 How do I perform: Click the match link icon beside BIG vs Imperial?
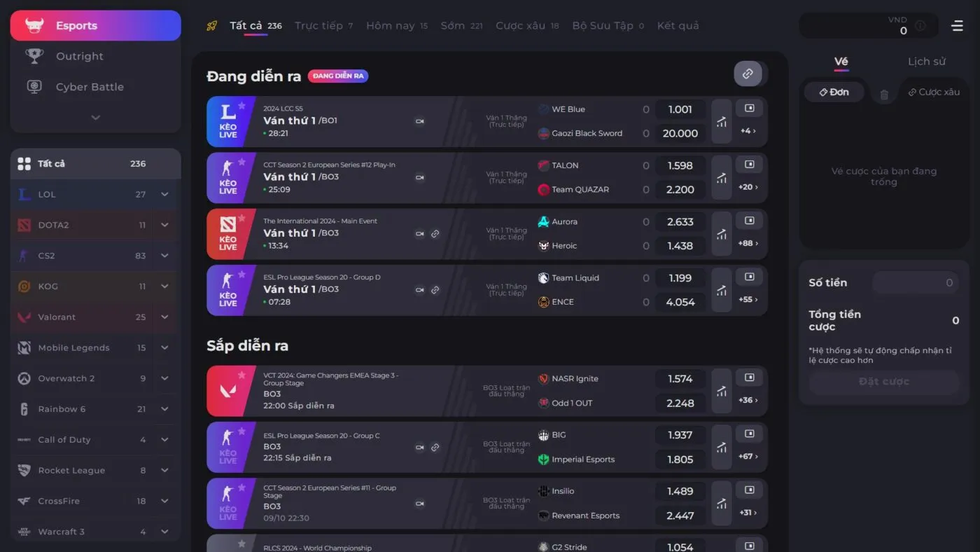coord(435,446)
